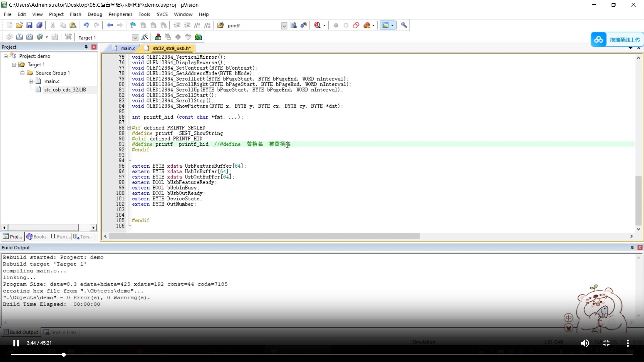Collapse the Source Group 1 folder
This screenshot has height=362, width=644.
(22, 73)
